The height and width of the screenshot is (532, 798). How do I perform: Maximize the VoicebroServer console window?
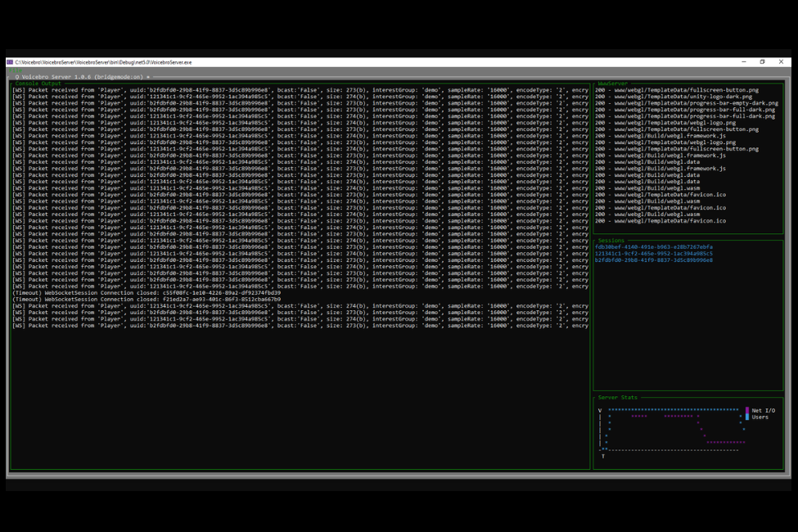(x=762, y=62)
